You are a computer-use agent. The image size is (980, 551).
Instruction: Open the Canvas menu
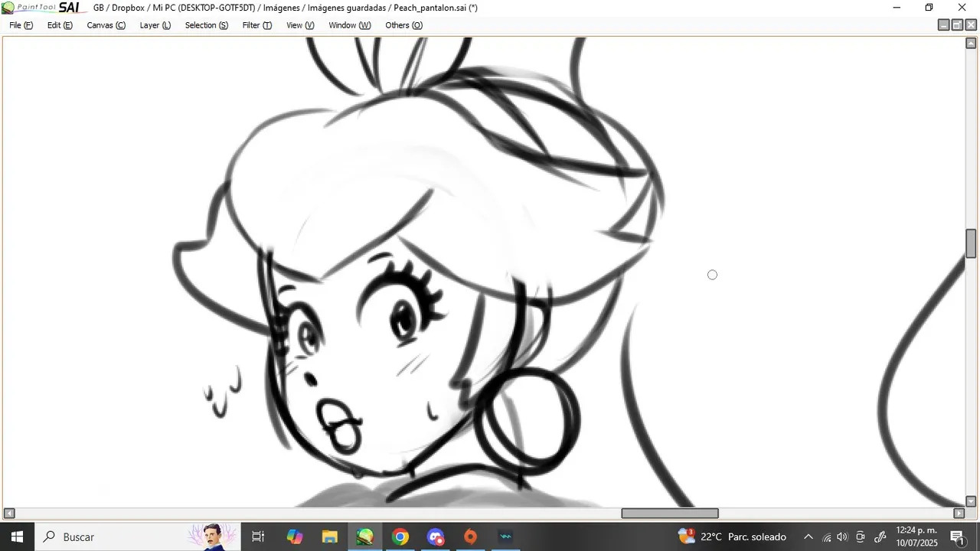point(106,25)
